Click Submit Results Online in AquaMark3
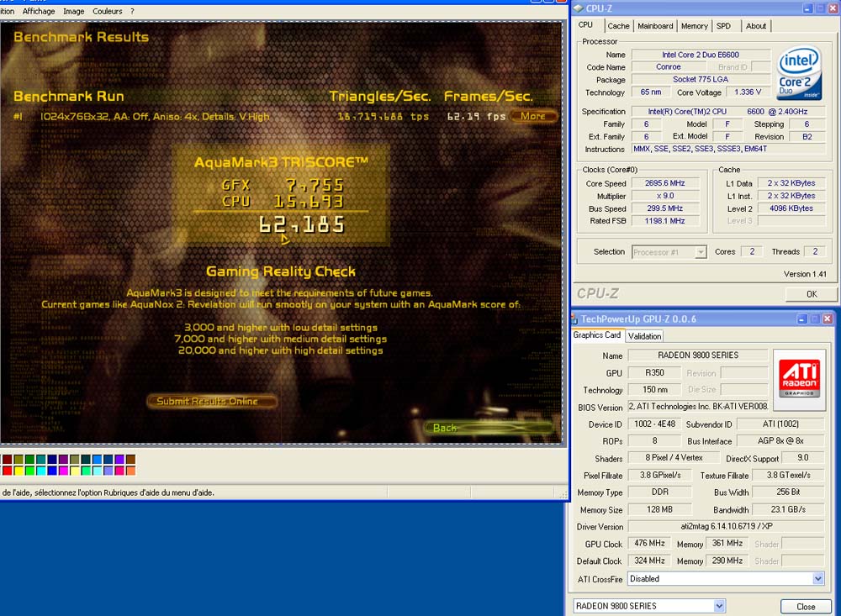Image resolution: width=841 pixels, height=616 pixels. pyautogui.click(x=211, y=401)
